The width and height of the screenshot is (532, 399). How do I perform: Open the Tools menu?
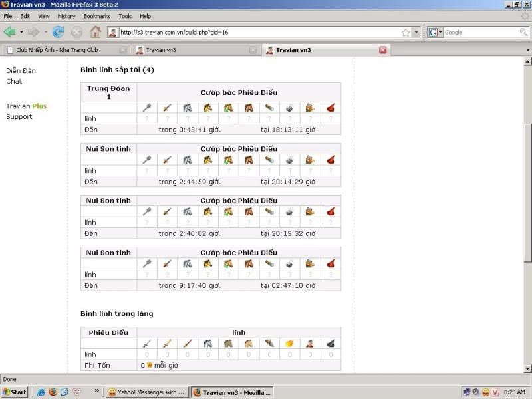point(125,16)
